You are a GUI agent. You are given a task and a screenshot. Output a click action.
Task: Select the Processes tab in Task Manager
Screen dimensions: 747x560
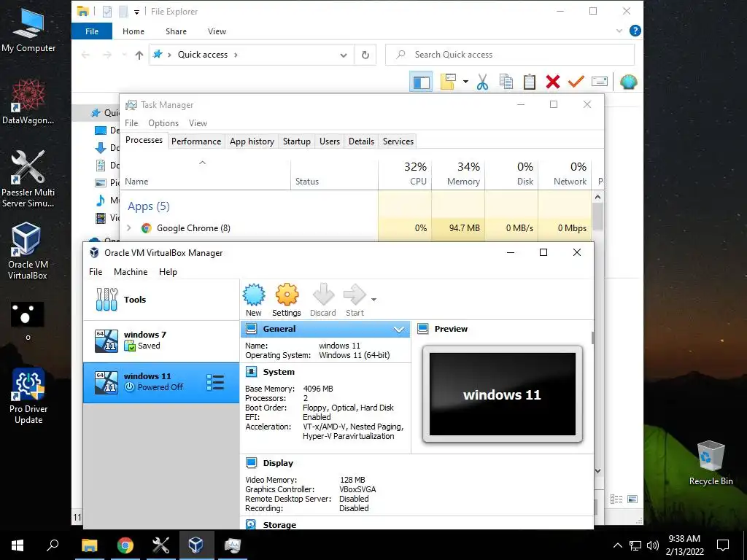144,140
